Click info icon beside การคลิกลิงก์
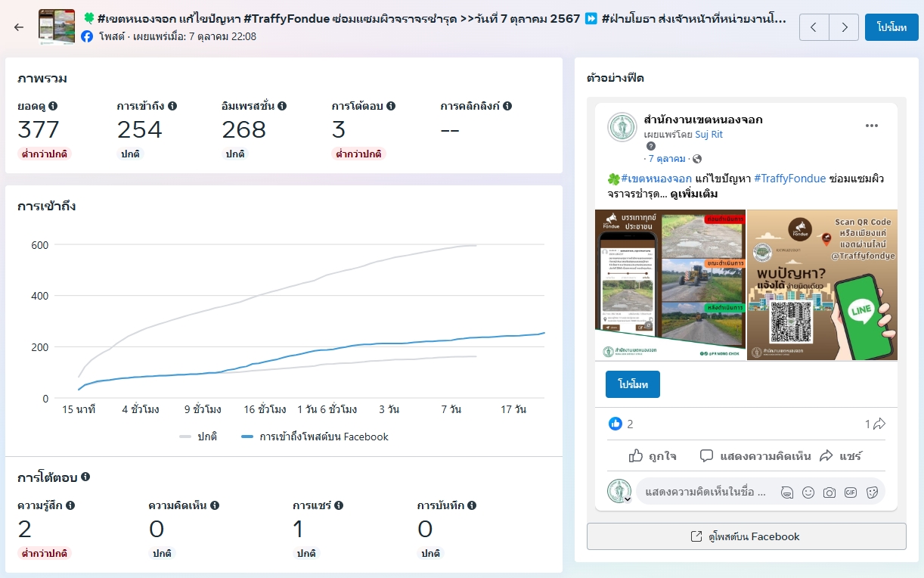This screenshot has width=924, height=578. pos(507,107)
